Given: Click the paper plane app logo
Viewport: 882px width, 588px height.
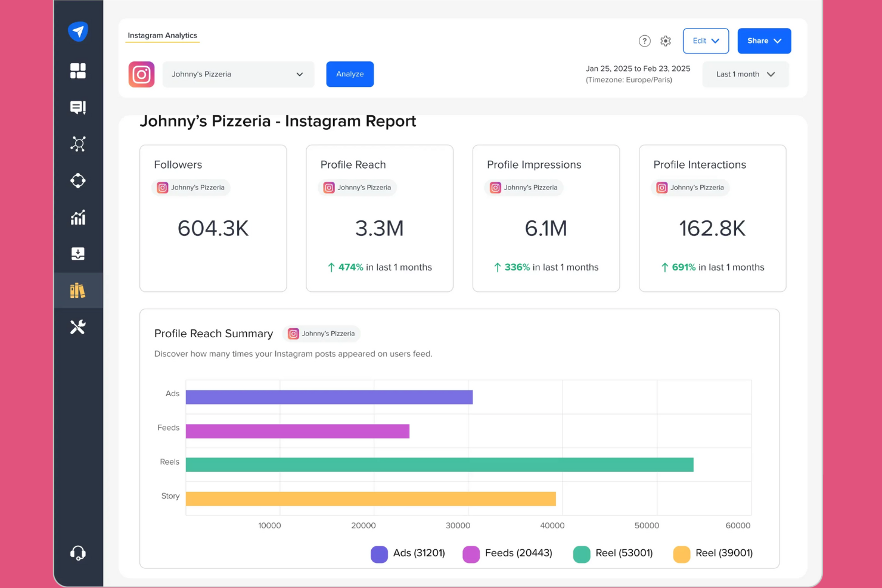Looking at the screenshot, I should click(78, 31).
